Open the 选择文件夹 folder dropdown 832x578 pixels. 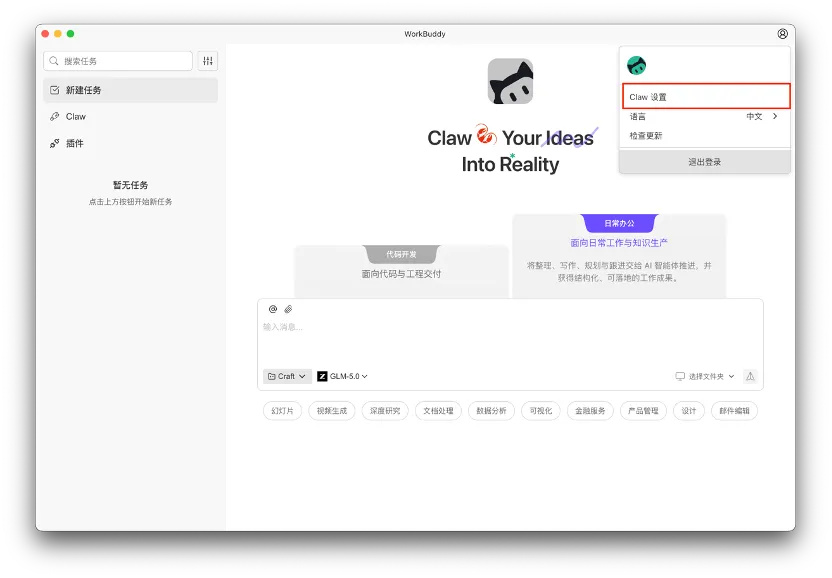point(705,376)
